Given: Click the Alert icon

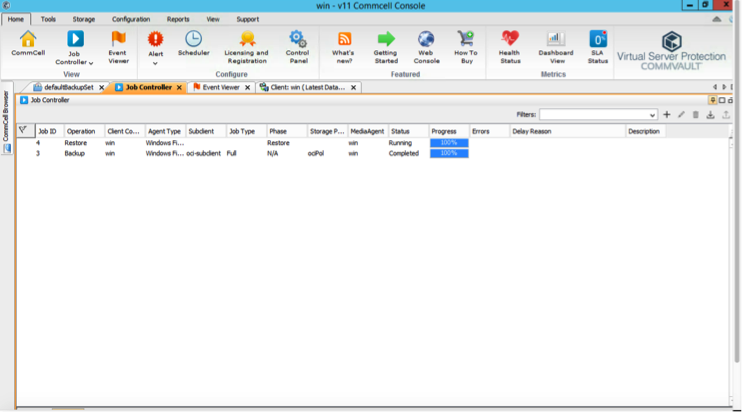Looking at the screenshot, I should pyautogui.click(x=155, y=40).
